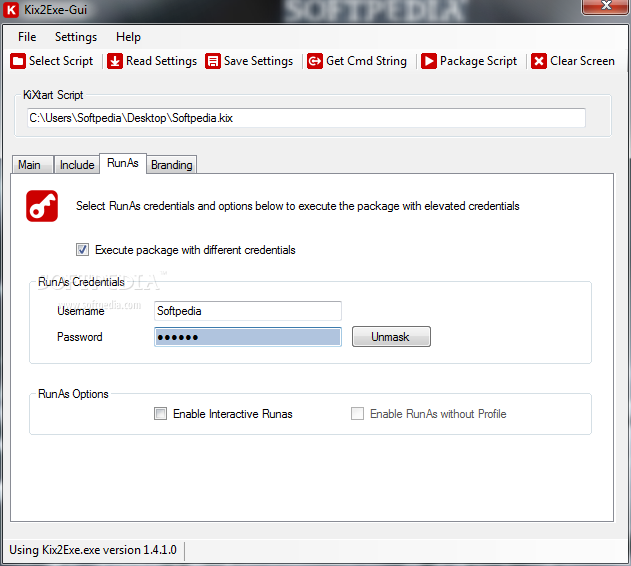Click the 'Using Kix2Exe.exe version 1.4.1.0' status text
Image resolution: width=631 pixels, height=566 pixels.
coord(93,550)
